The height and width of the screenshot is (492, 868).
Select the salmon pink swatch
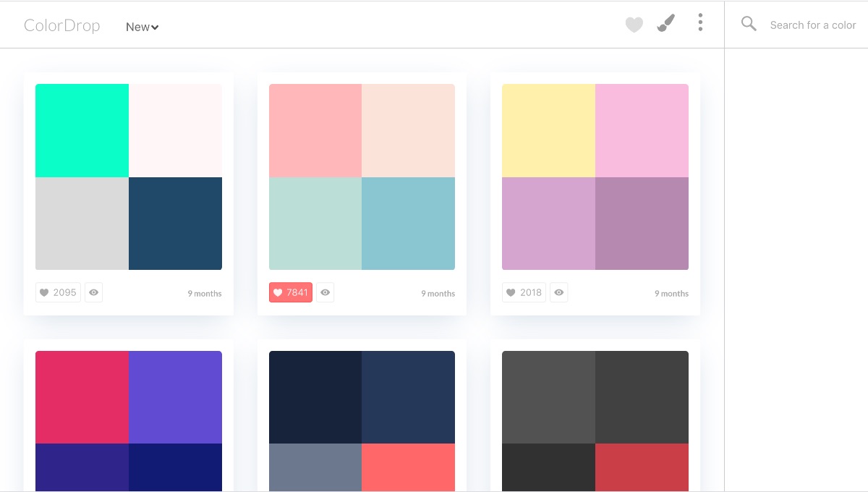tap(315, 130)
